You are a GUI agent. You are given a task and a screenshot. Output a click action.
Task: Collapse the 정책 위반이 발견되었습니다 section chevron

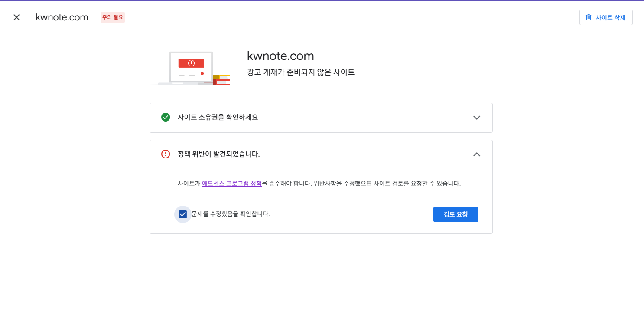[477, 154]
